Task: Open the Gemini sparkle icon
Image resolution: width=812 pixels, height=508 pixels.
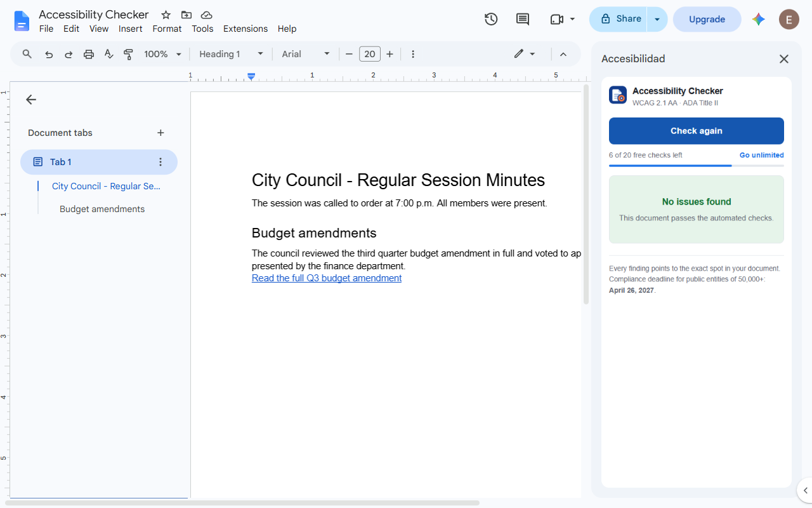Action: (x=759, y=19)
